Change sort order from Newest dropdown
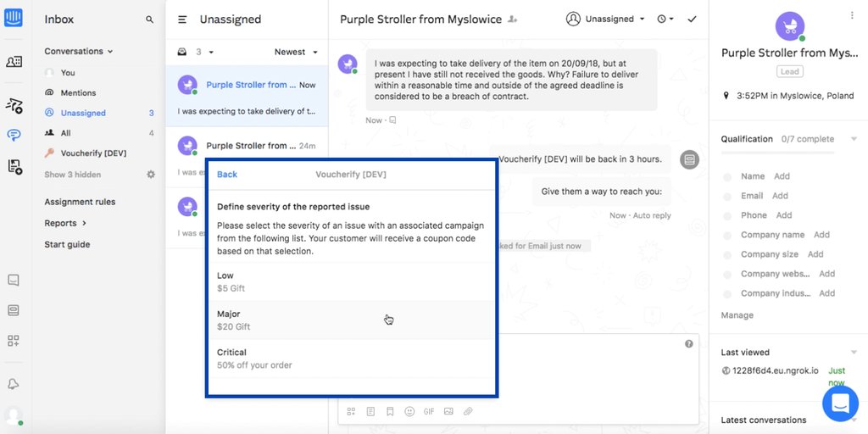 (296, 52)
